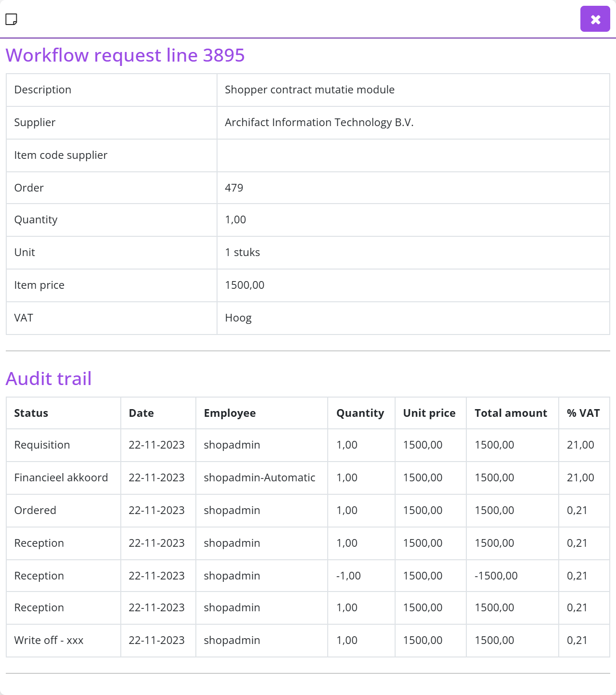Click the Audit trail heading
The width and height of the screenshot is (616, 695).
pos(49,379)
